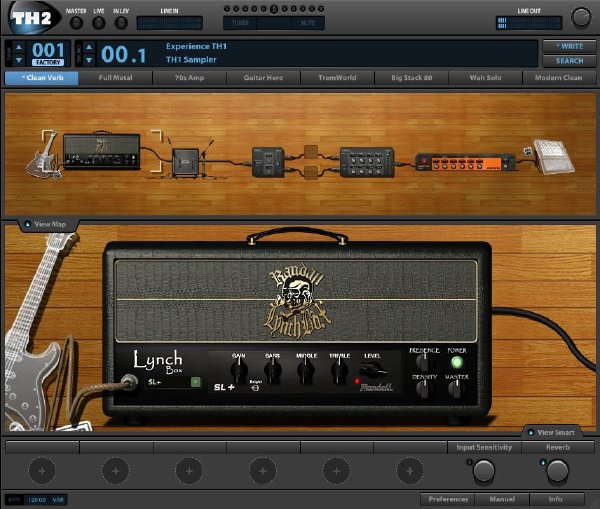Click the LINE OUT level meter

point(529,23)
